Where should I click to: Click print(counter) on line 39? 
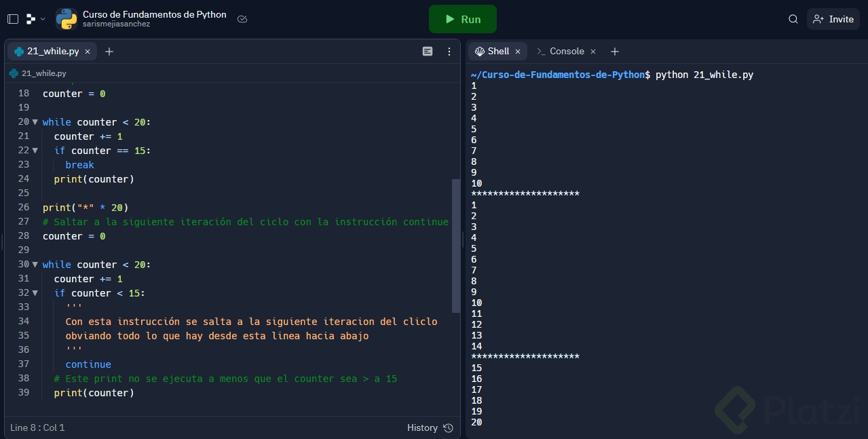click(94, 393)
